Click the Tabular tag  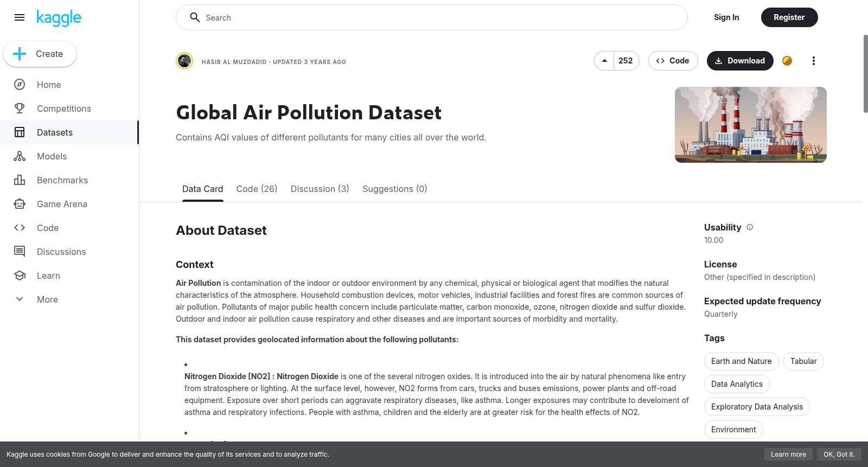[803, 361]
